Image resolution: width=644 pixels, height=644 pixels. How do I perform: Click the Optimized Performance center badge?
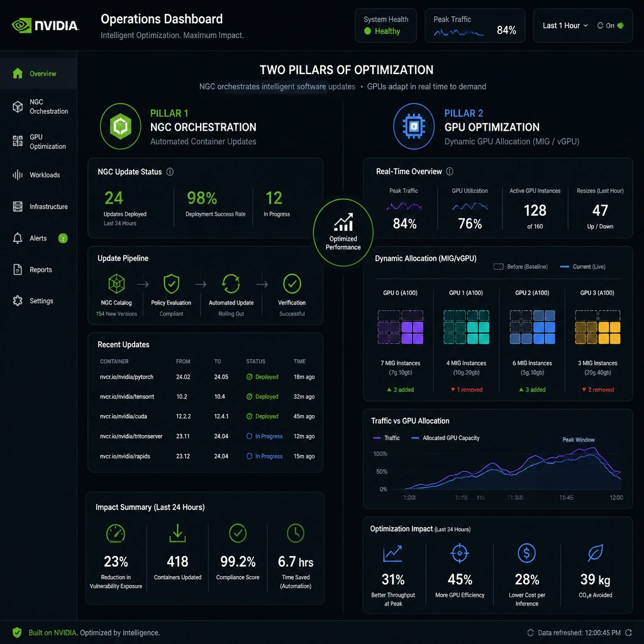click(x=343, y=233)
